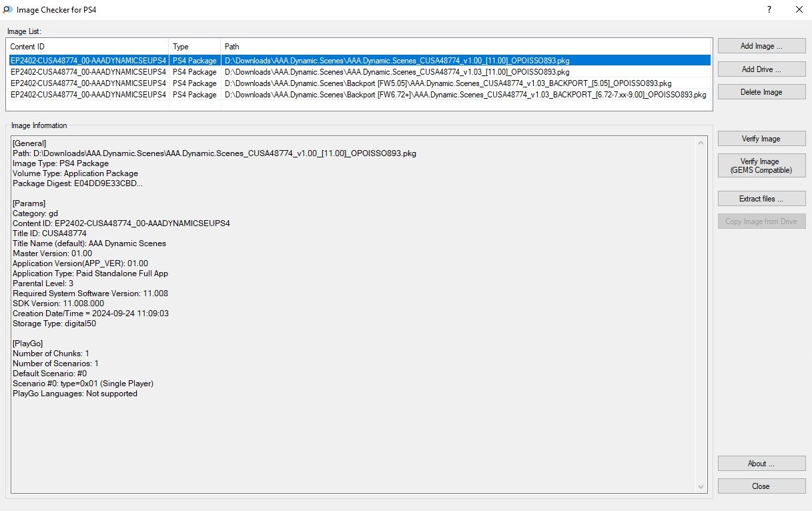Click the SDK Version: 11.008.000 line
Screen dimensions: 812x511
point(58,304)
